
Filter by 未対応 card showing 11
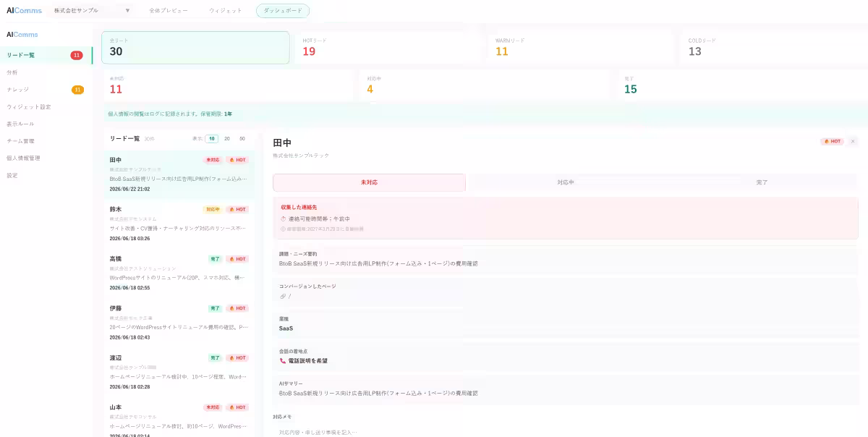pos(227,85)
